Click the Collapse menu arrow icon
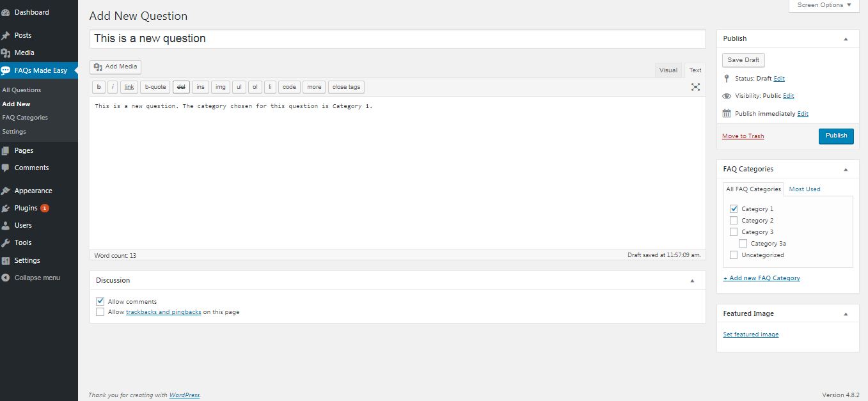 6,278
